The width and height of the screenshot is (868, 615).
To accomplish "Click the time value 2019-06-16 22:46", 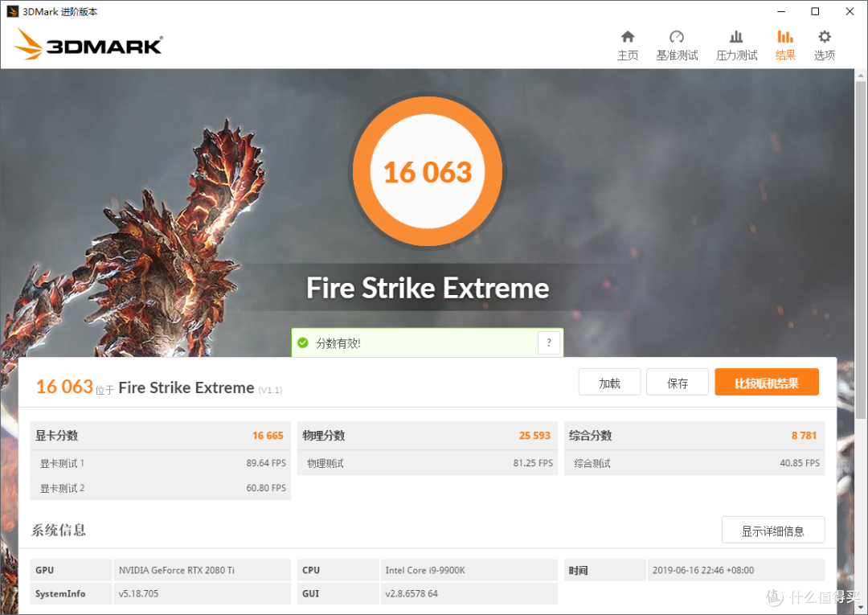I will pos(703,570).
